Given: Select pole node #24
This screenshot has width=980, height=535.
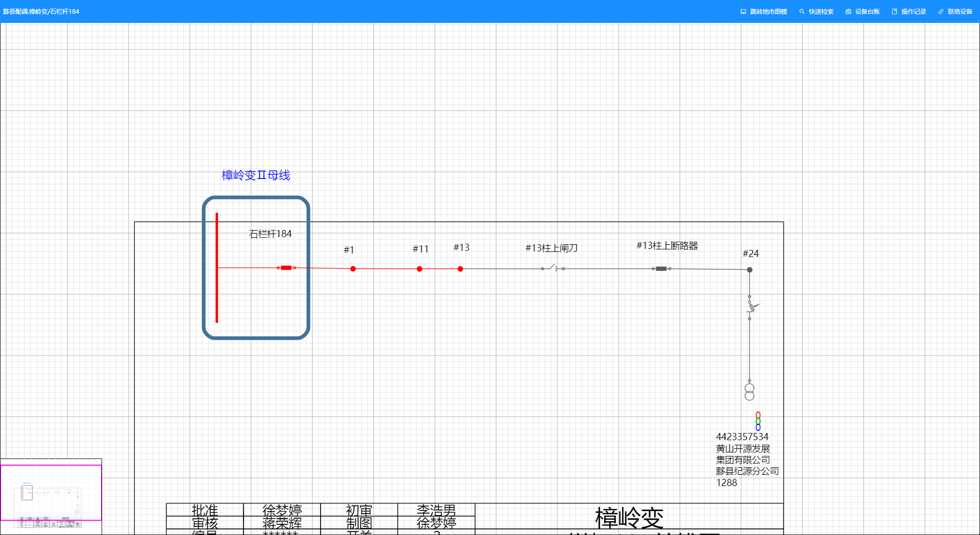Looking at the screenshot, I should click(749, 270).
